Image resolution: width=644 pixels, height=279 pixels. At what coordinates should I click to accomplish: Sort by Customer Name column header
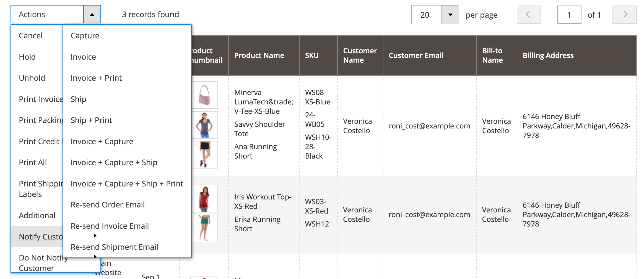click(360, 56)
